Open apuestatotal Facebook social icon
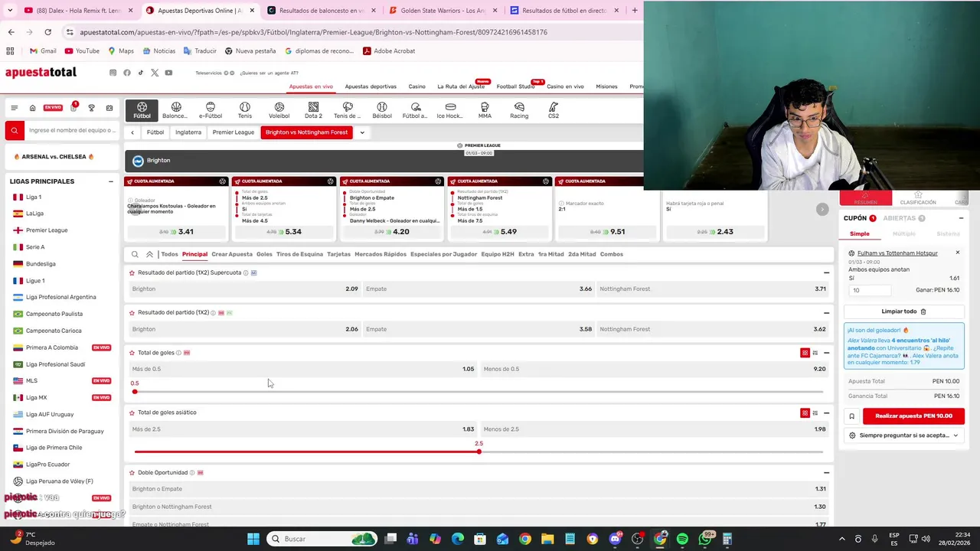980x551 pixels. pos(127,73)
